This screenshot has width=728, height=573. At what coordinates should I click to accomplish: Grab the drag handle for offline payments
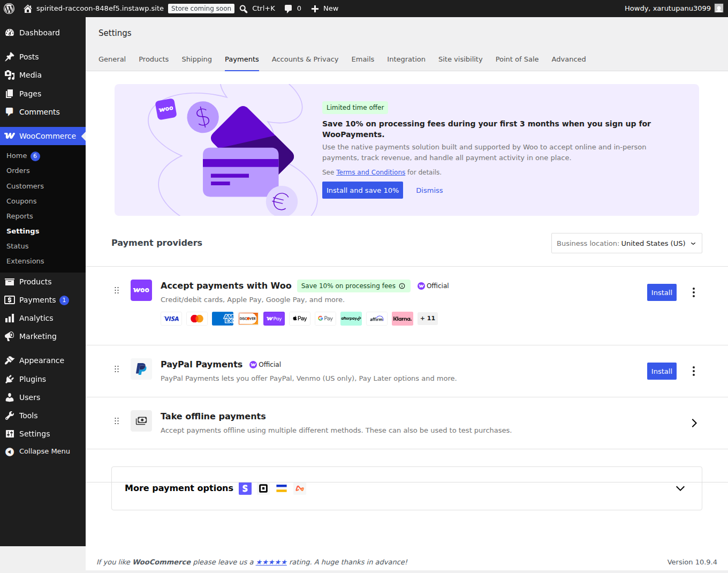pyautogui.click(x=117, y=421)
